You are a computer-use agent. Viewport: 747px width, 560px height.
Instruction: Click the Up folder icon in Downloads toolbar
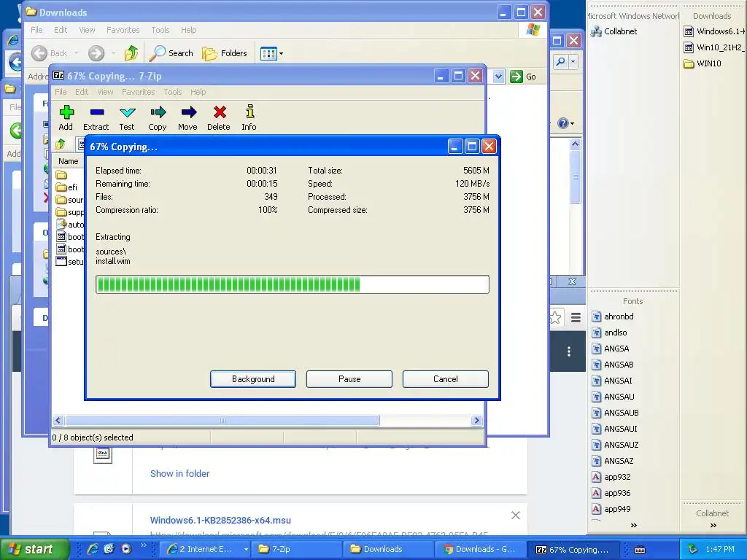click(131, 52)
